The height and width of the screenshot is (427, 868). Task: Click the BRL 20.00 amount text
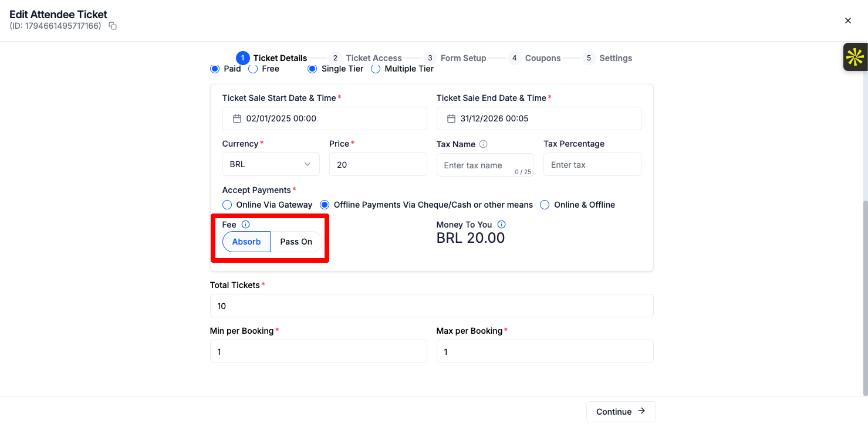(471, 238)
